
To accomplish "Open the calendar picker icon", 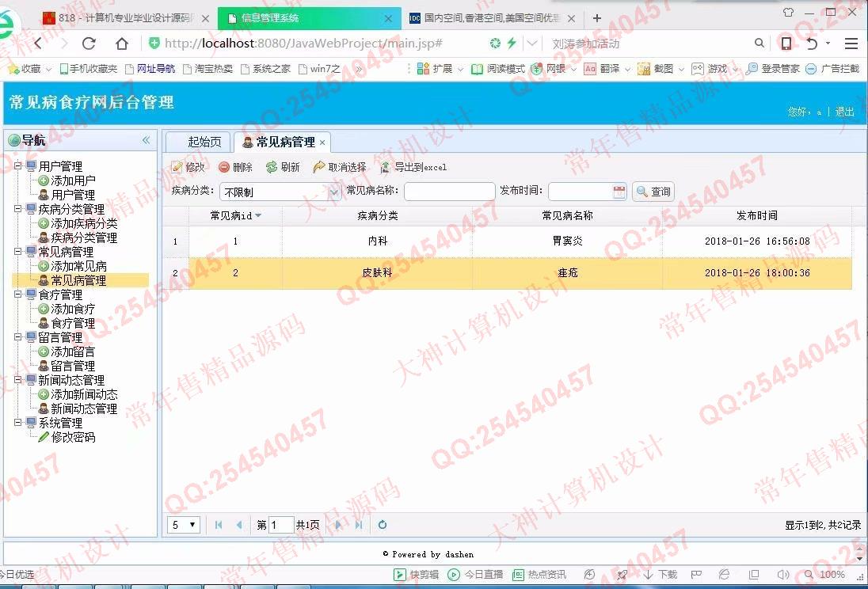I will coord(619,192).
